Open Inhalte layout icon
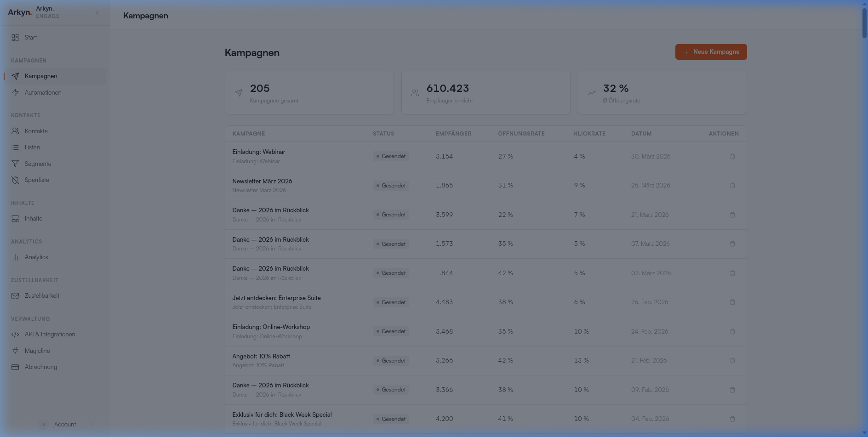 [15, 219]
